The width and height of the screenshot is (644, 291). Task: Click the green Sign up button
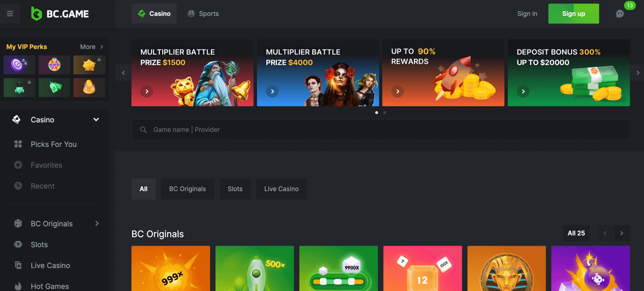coord(574,14)
